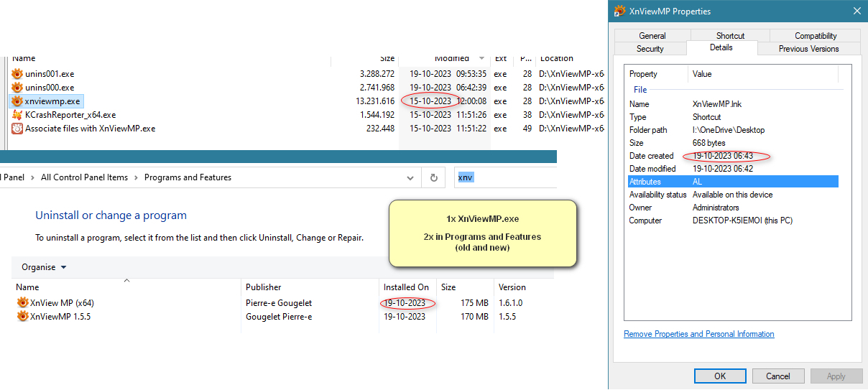The image size is (868, 390).
Task: Click Programs and Features breadcrumb
Action: [188, 177]
